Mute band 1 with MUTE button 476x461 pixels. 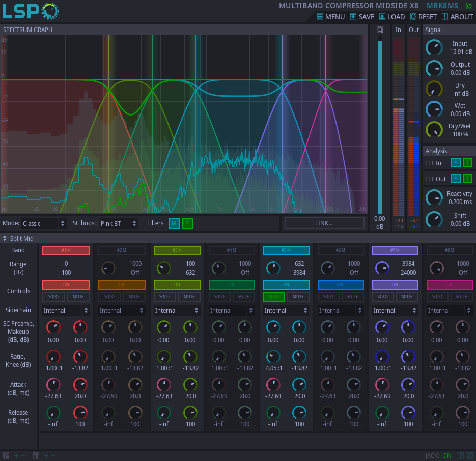click(x=78, y=297)
